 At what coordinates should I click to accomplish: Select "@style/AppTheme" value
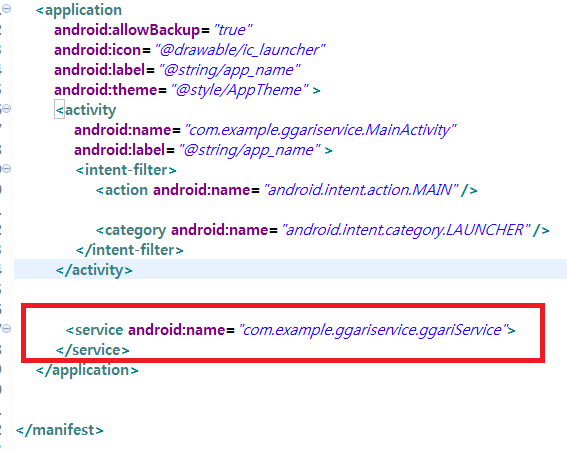[239, 90]
